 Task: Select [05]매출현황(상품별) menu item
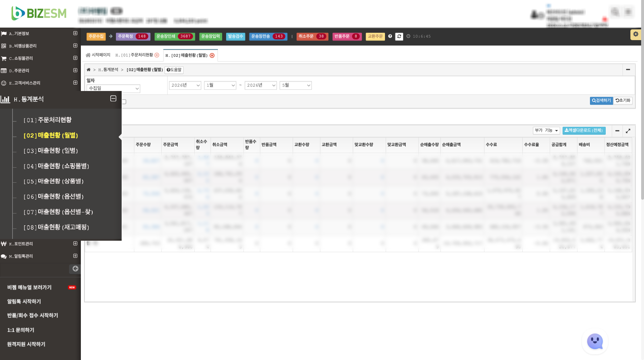[x=54, y=181]
